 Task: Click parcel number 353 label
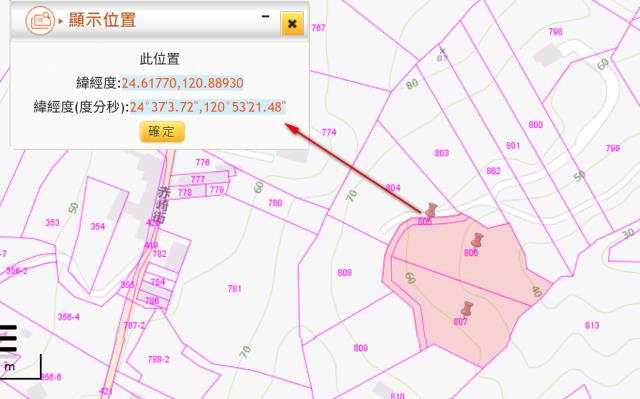tap(52, 223)
